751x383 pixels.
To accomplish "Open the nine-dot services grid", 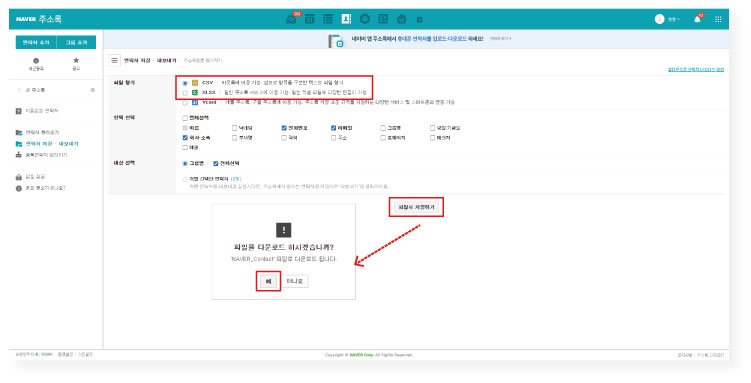I will coord(718,19).
